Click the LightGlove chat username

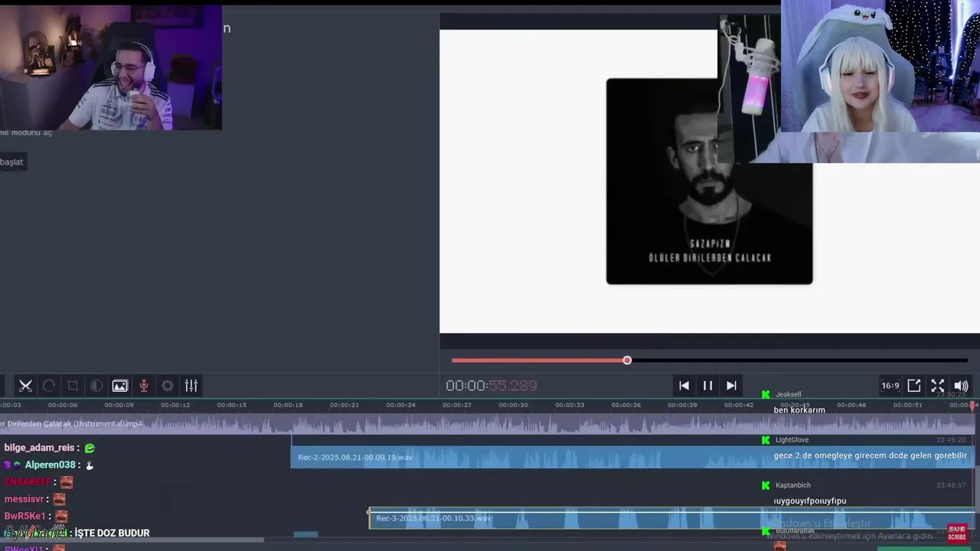pyautogui.click(x=792, y=440)
